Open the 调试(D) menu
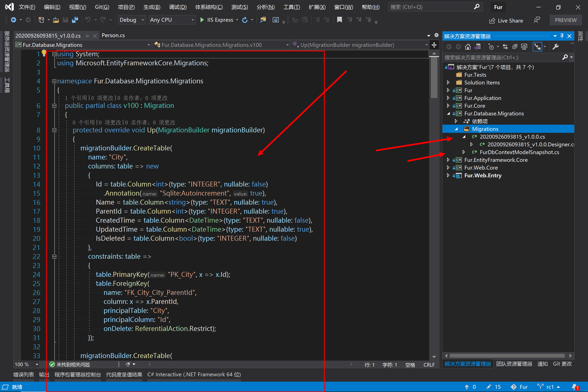This screenshot has height=392, width=588. coord(178,7)
